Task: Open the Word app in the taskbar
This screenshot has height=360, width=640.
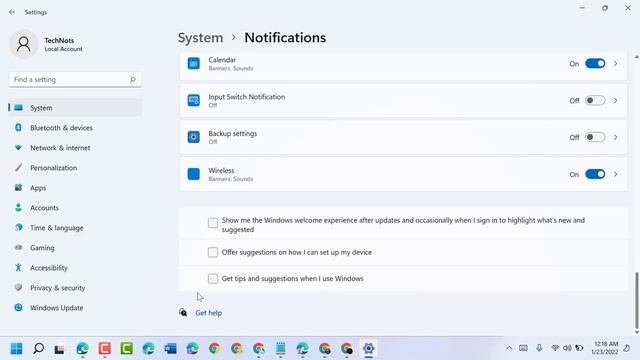Action: click(171, 349)
